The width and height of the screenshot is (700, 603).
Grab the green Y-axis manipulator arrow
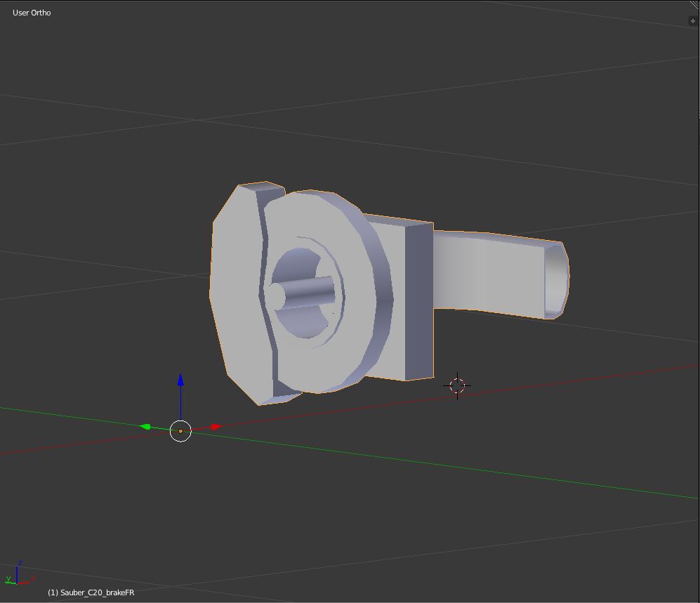coord(145,427)
